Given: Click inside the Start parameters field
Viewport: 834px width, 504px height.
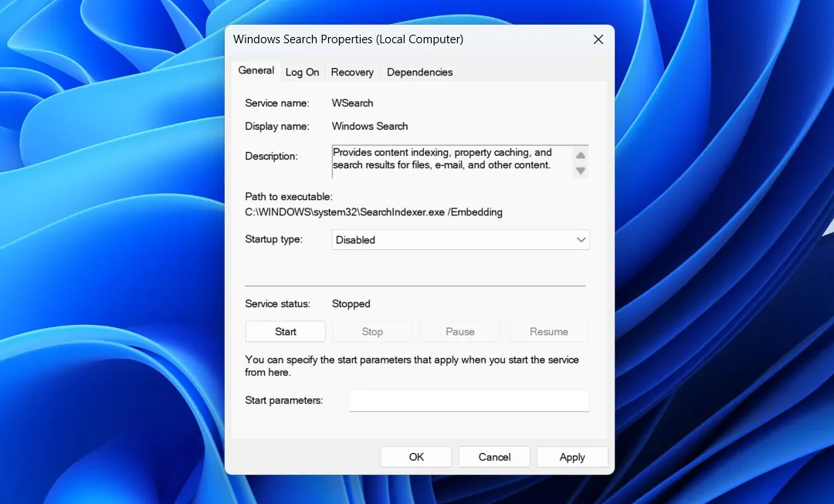Looking at the screenshot, I should (x=469, y=401).
